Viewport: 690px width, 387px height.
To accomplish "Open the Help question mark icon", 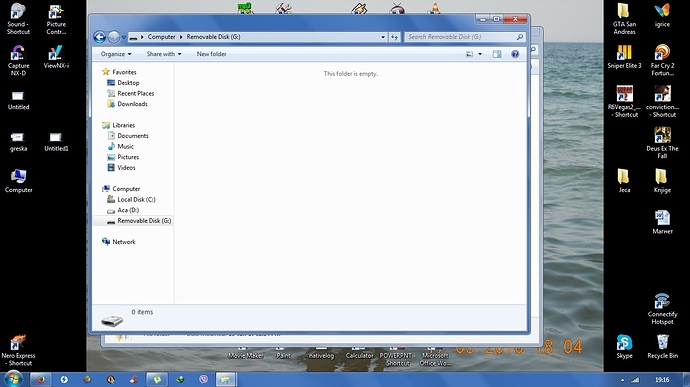I will [515, 54].
